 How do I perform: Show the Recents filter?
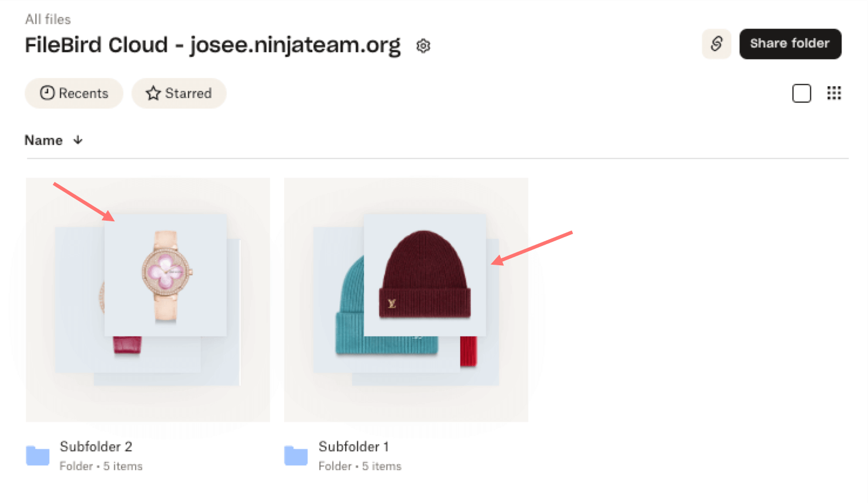click(74, 93)
